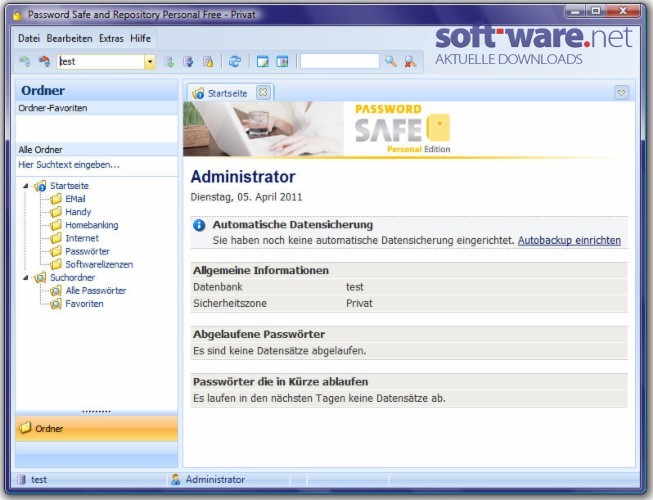This screenshot has height=500, width=653.
Task: Open the Favoriten search folder
Action: coord(84,303)
